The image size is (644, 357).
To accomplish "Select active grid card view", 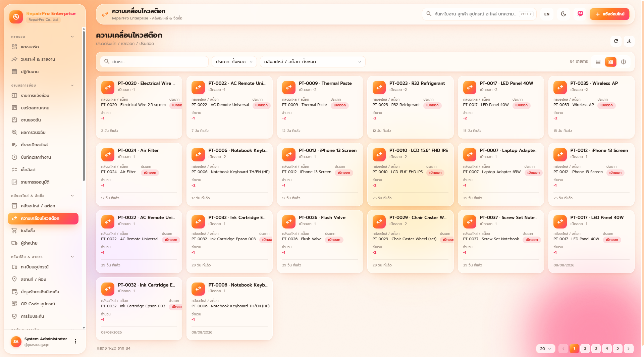I will (611, 62).
